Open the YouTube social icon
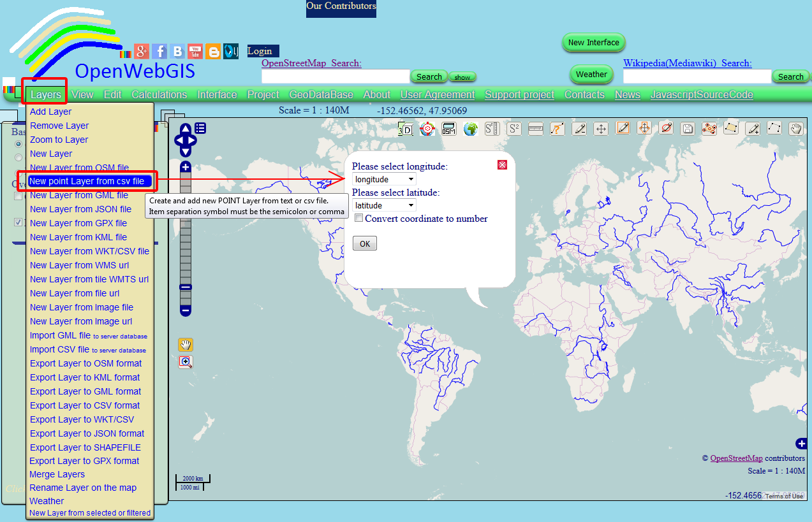Viewport: 812px width, 522px height. pyautogui.click(x=195, y=51)
